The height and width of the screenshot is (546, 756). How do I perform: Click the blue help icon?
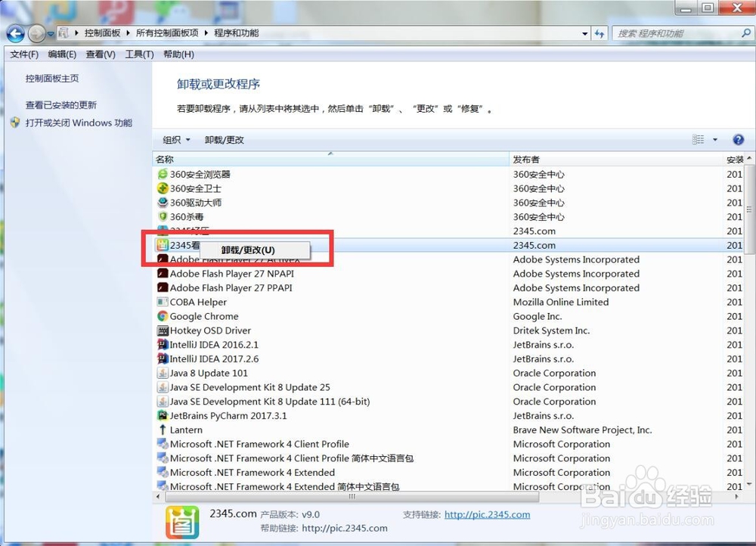coord(738,139)
